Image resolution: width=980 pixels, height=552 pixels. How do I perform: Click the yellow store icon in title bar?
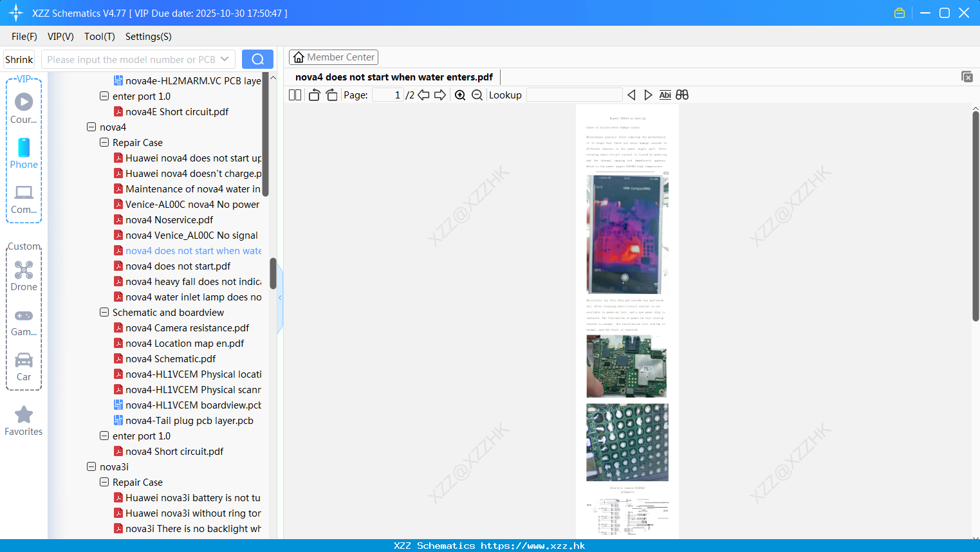(x=900, y=13)
